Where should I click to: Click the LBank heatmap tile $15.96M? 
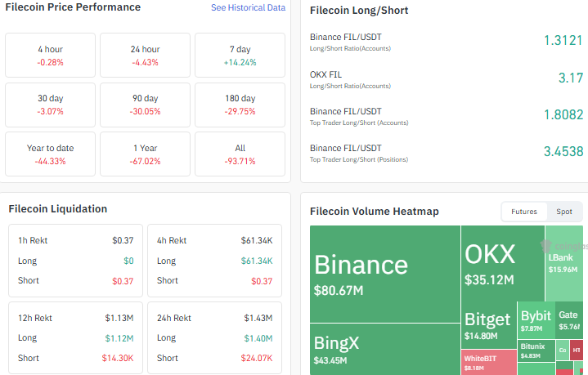point(564,263)
